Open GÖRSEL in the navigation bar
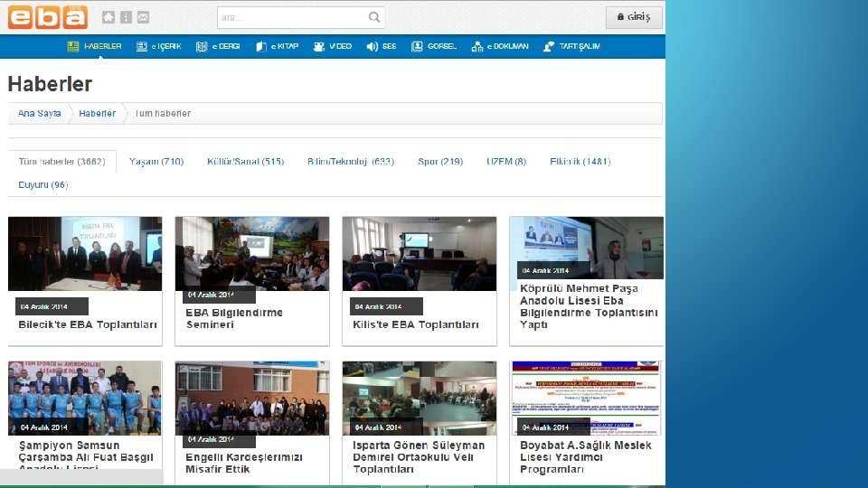This screenshot has width=868, height=488. coord(442,46)
